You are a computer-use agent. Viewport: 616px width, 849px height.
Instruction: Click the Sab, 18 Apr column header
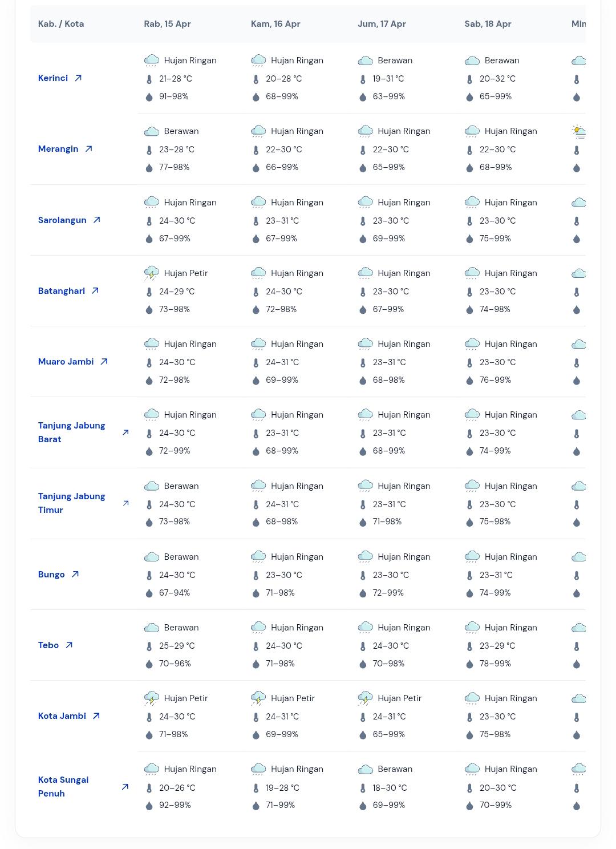click(488, 24)
